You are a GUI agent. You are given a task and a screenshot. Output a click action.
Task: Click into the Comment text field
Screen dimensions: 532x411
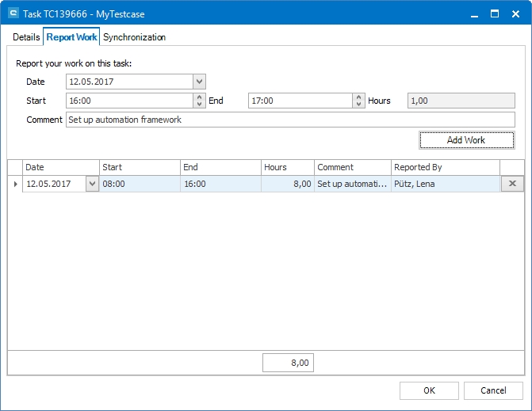290,120
